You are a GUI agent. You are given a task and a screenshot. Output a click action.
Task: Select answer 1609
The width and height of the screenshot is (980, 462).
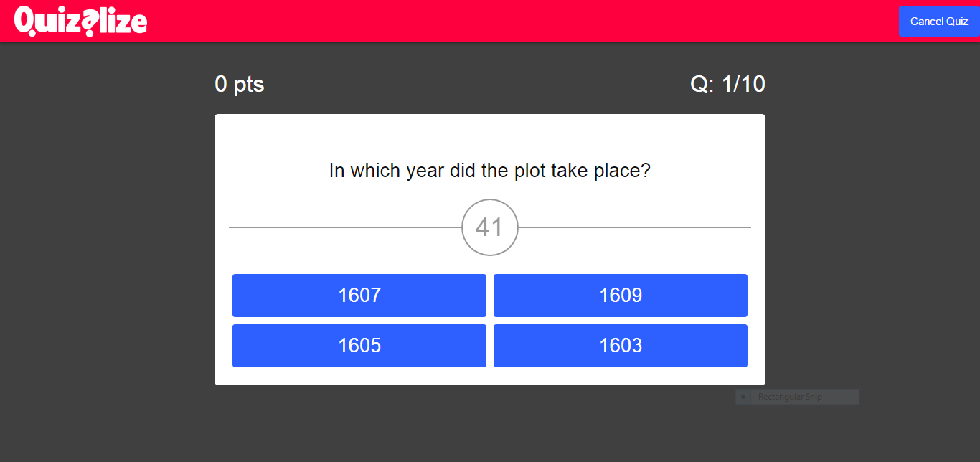coord(620,295)
